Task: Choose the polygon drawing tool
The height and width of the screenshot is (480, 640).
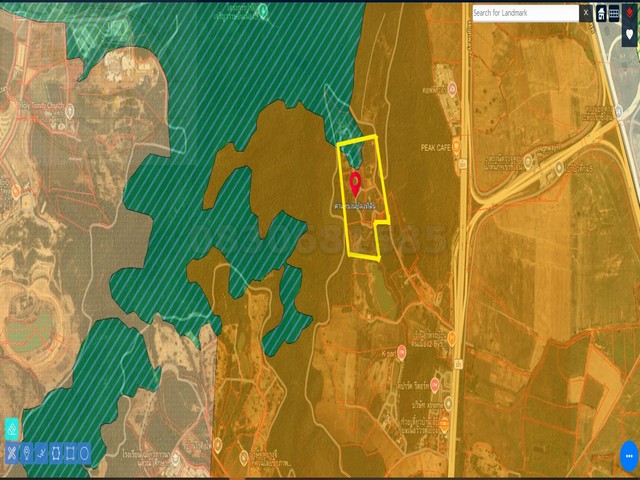Action: point(55,453)
